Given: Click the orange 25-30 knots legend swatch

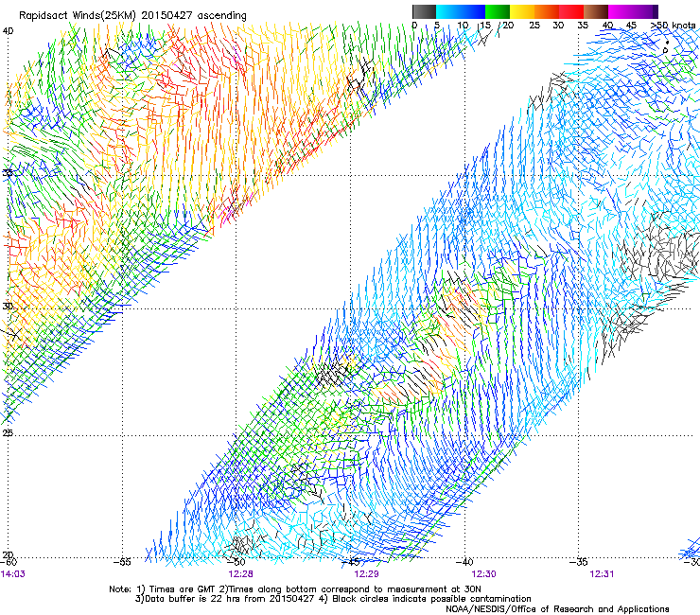Looking at the screenshot, I should 547,11.
